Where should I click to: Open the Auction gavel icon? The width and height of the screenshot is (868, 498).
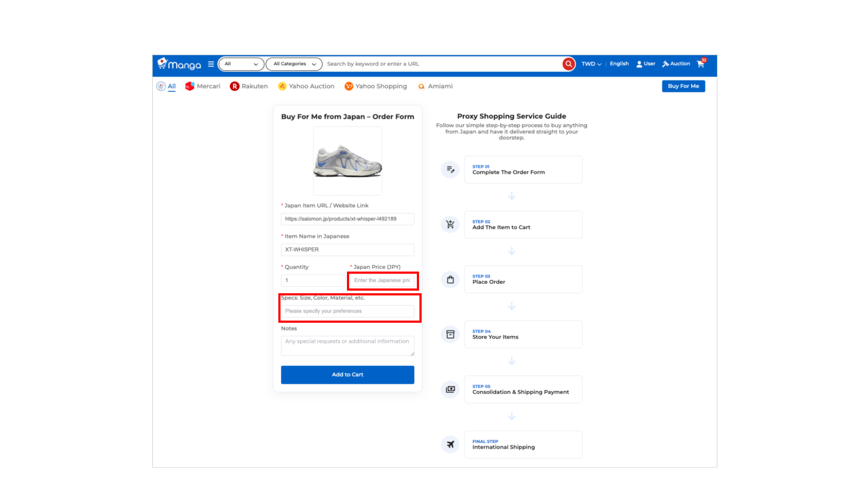[665, 64]
